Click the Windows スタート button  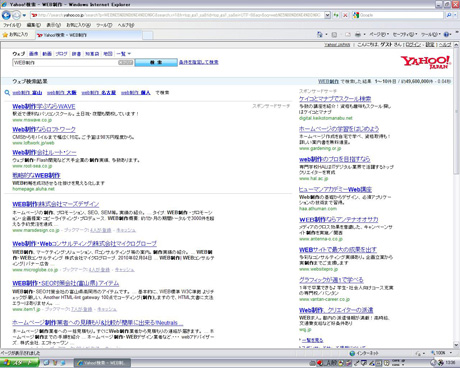click(19, 363)
